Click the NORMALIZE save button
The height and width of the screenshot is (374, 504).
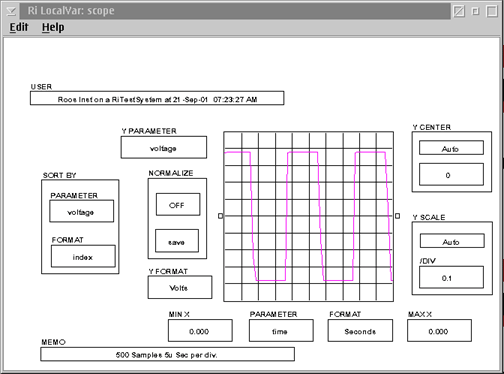(x=177, y=241)
